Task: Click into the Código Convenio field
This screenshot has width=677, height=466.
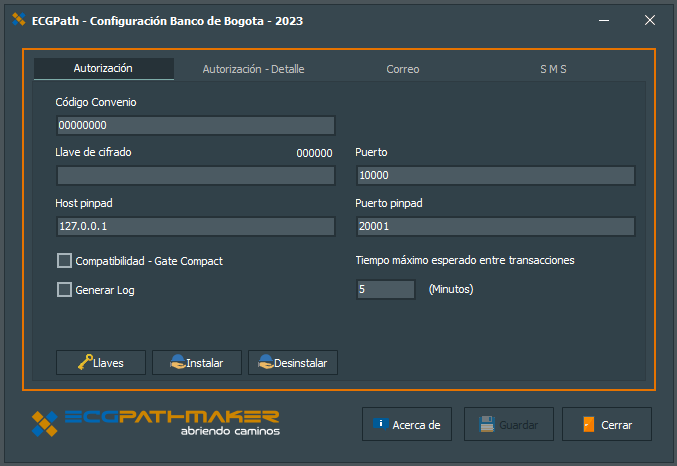Action: click(x=195, y=125)
